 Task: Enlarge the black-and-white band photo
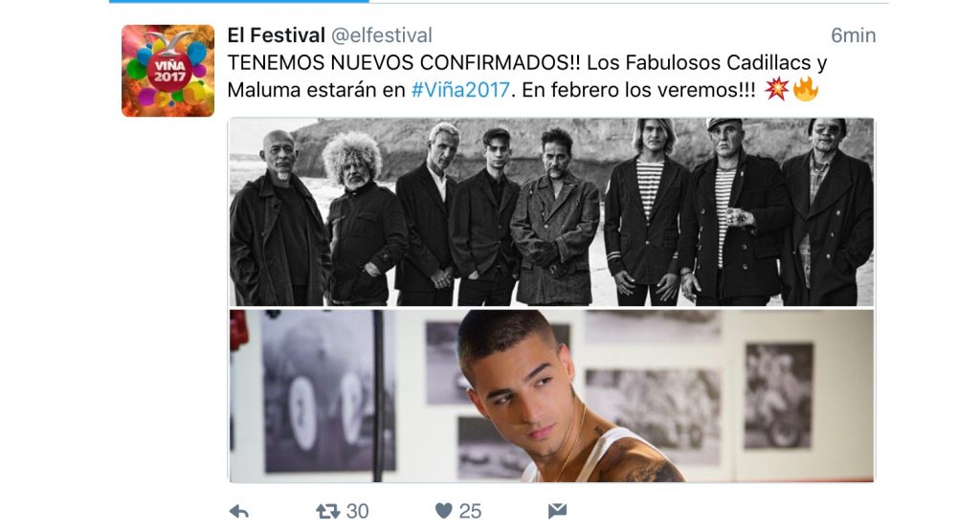click(x=551, y=211)
